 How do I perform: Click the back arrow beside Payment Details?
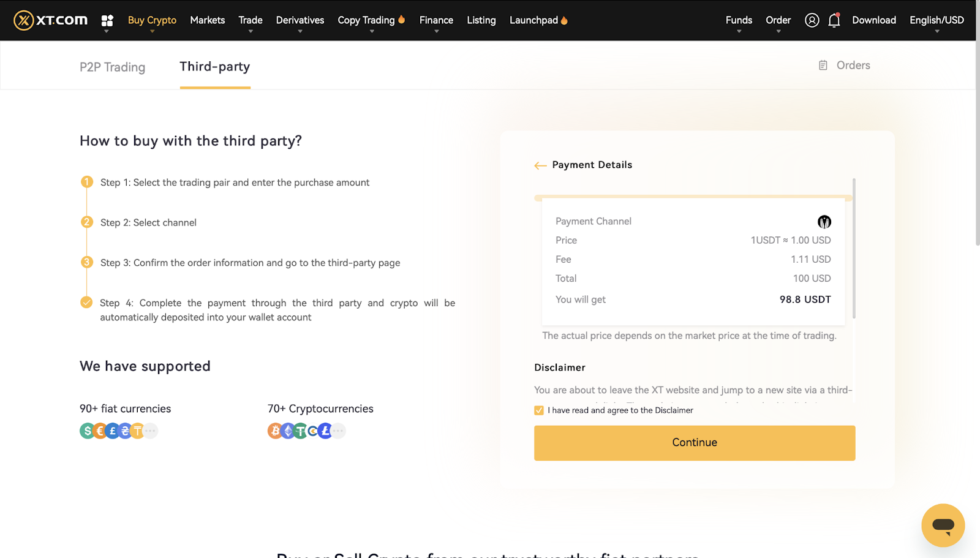click(x=540, y=165)
